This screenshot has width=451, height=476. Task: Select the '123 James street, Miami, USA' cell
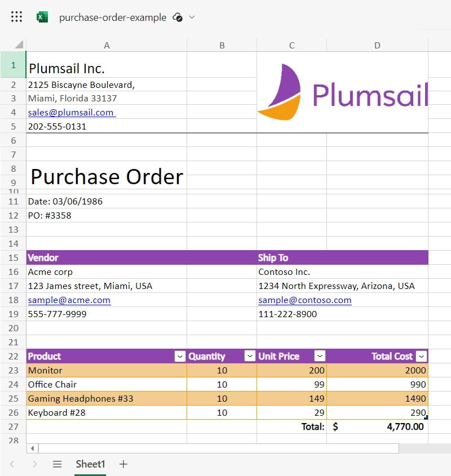point(107,286)
